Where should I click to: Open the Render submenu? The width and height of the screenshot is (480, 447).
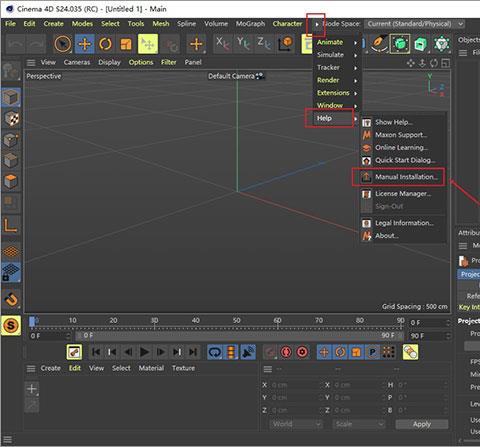(337, 80)
